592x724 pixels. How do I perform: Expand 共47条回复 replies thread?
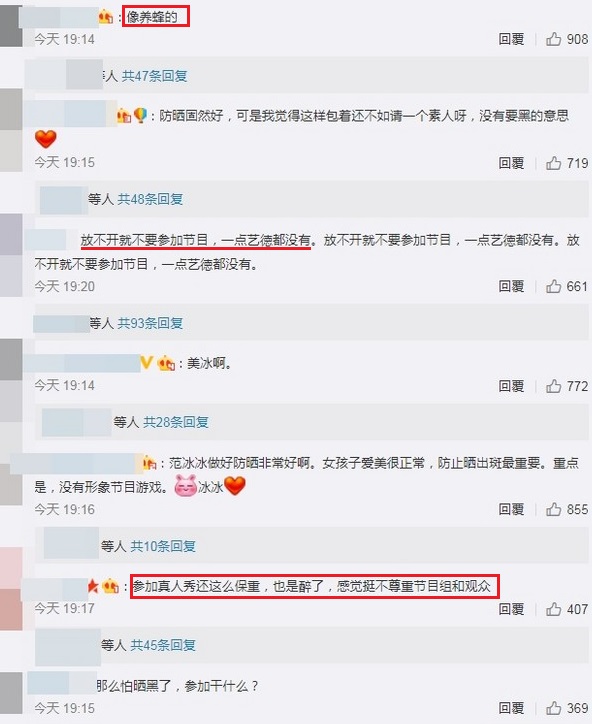tap(154, 76)
